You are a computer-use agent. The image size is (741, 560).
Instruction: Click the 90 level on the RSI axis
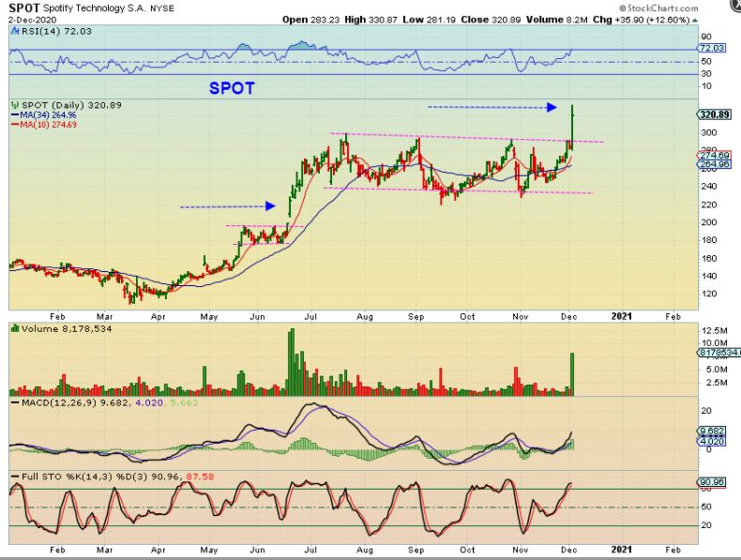click(706, 37)
